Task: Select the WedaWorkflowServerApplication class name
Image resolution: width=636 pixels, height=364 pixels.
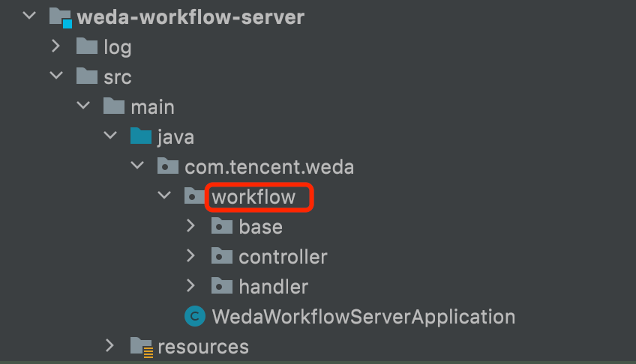Action: [x=364, y=317]
